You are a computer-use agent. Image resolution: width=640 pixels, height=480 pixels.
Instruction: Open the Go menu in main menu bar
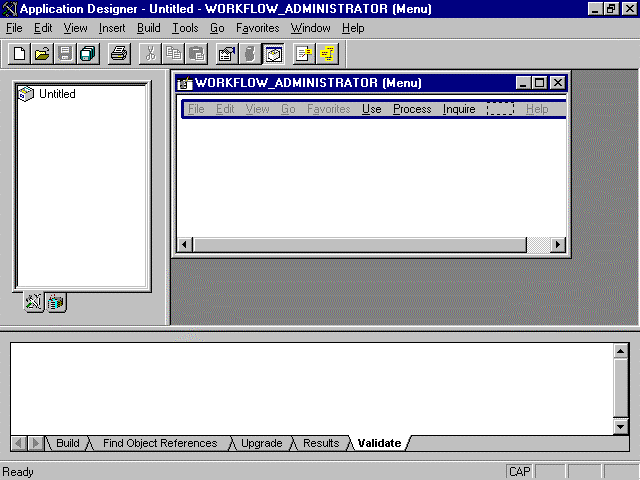click(217, 28)
